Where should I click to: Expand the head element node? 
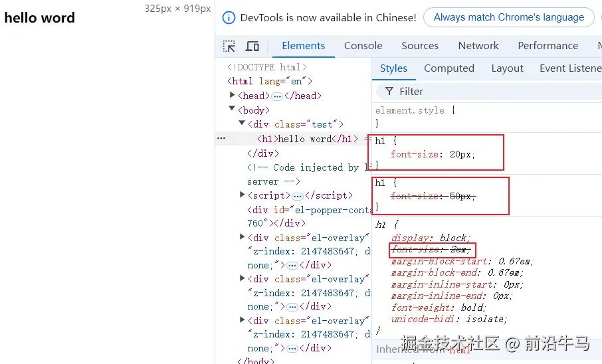coord(232,94)
